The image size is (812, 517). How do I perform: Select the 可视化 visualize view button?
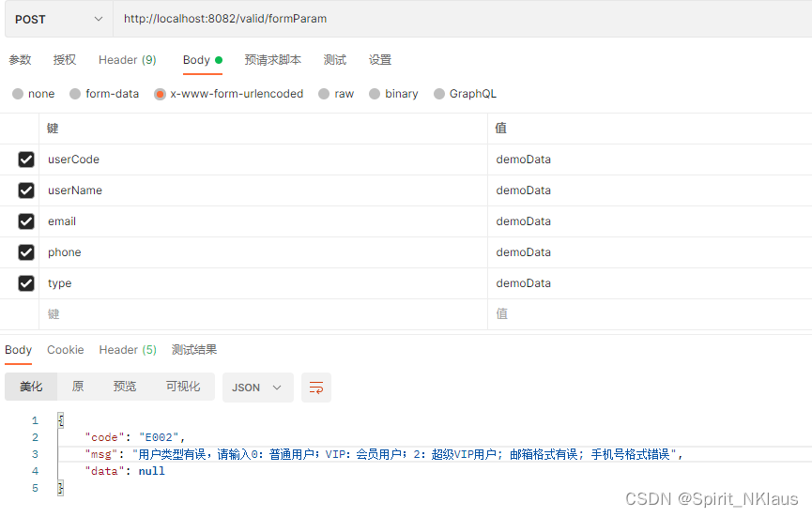tap(183, 387)
